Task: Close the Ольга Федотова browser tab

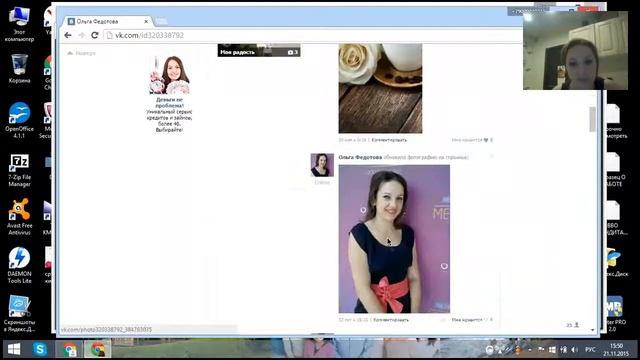Action: 146,21
